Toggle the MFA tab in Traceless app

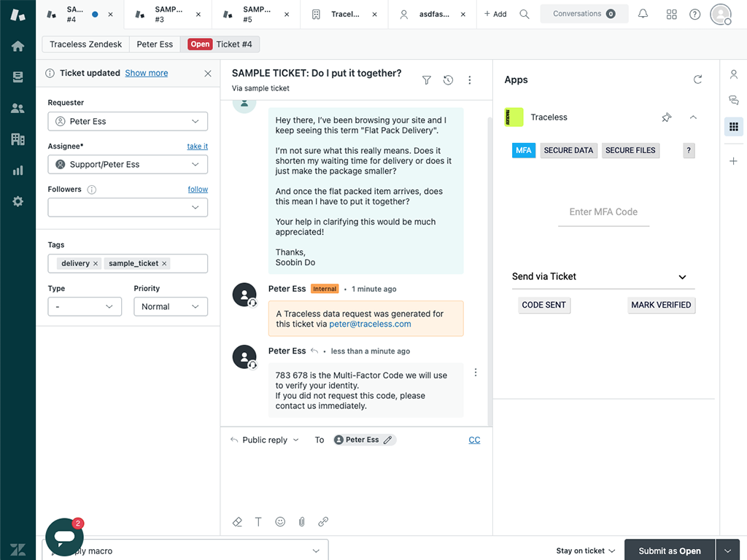[x=523, y=150]
